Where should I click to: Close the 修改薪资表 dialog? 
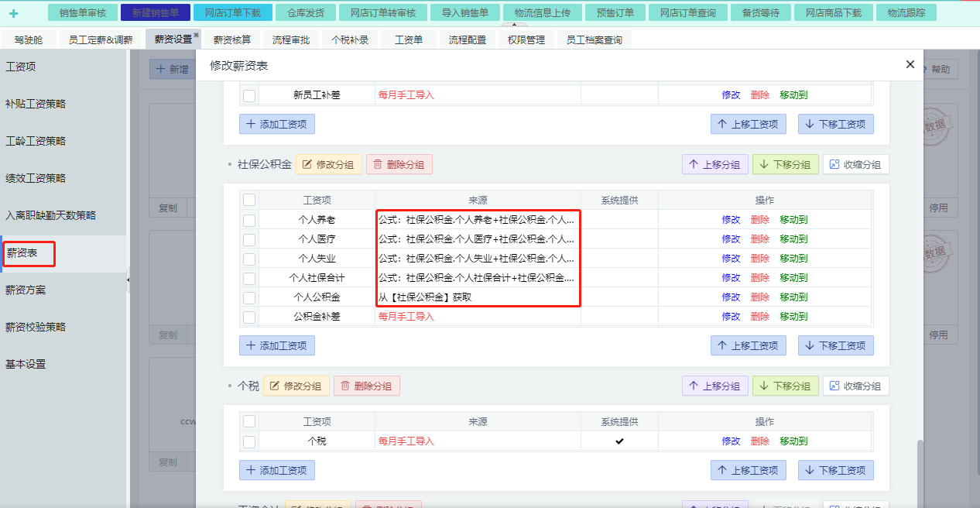[910, 64]
